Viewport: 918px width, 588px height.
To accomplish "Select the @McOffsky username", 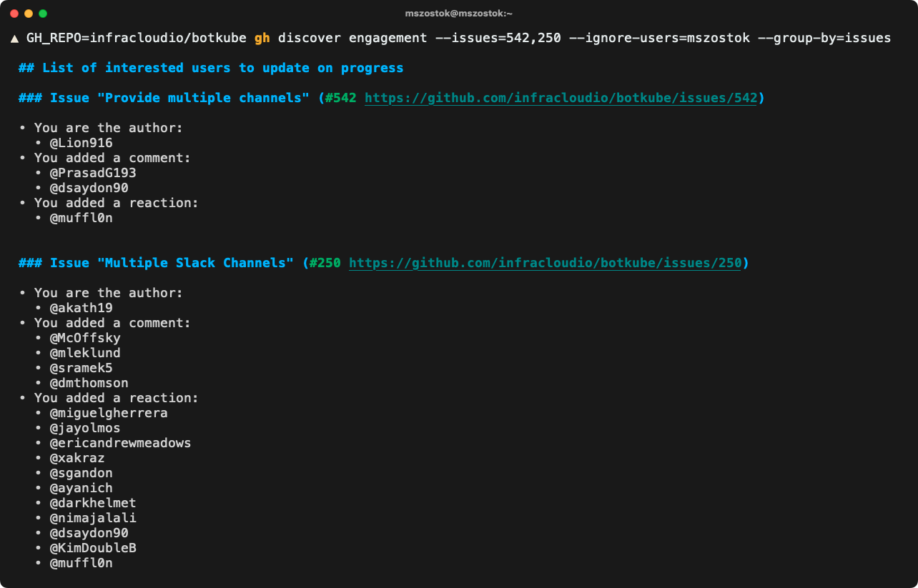I will pyautogui.click(x=85, y=338).
